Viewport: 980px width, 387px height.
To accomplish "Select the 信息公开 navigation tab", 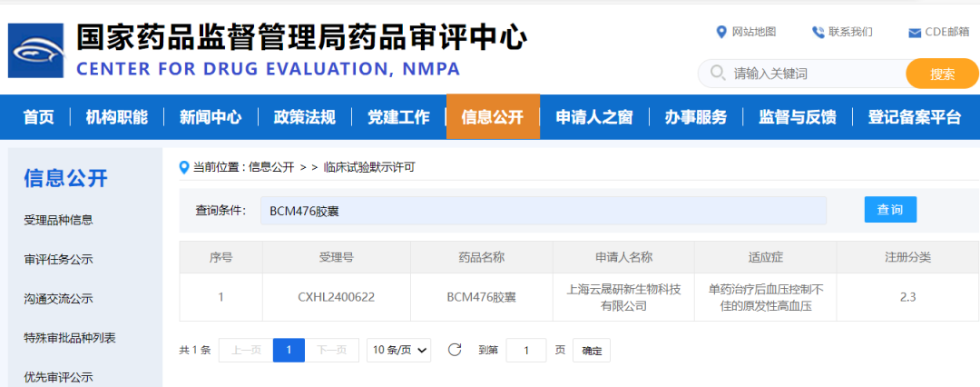I will click(x=493, y=117).
